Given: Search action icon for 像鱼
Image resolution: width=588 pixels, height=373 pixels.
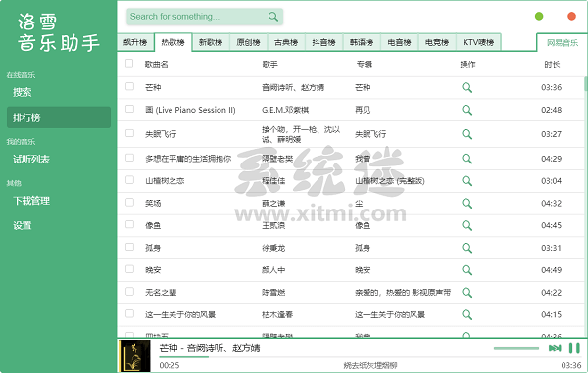Looking at the screenshot, I should pyautogui.click(x=466, y=225).
